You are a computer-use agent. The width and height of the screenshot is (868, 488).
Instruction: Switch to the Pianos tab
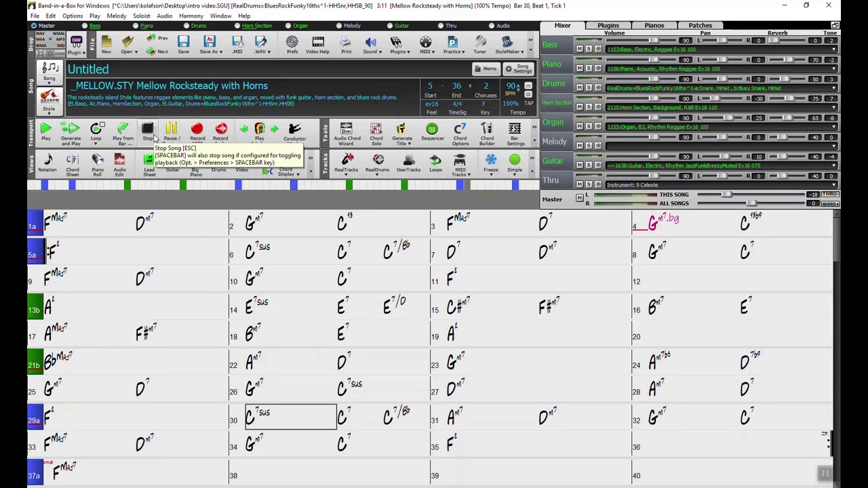[654, 25]
